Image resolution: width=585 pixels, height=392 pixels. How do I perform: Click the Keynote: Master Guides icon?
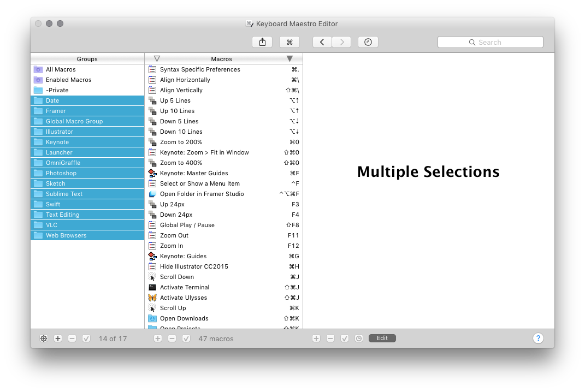[x=152, y=173]
